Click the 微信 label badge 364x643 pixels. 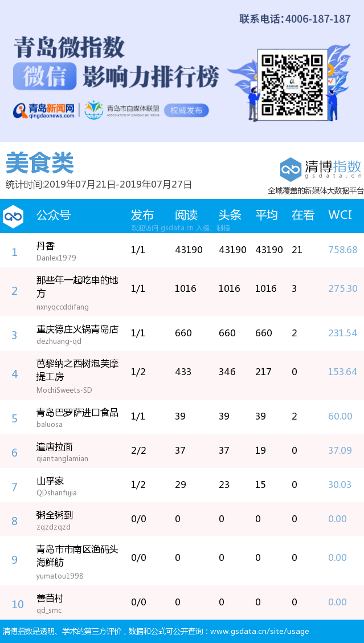[45, 76]
